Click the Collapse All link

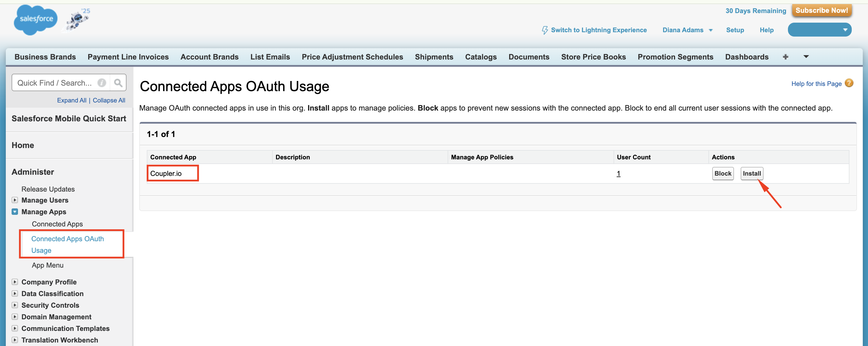pos(109,100)
